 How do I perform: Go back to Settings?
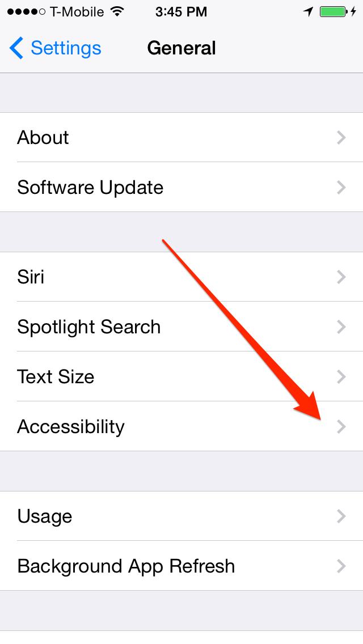click(x=56, y=48)
